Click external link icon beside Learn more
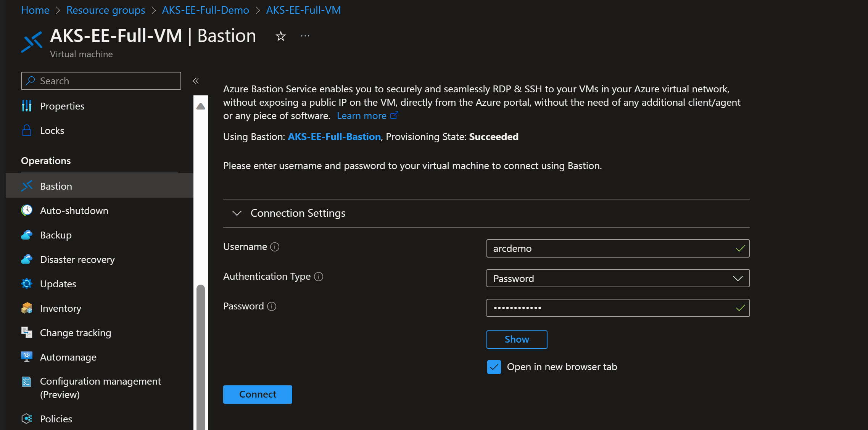The width and height of the screenshot is (868, 430). (394, 115)
